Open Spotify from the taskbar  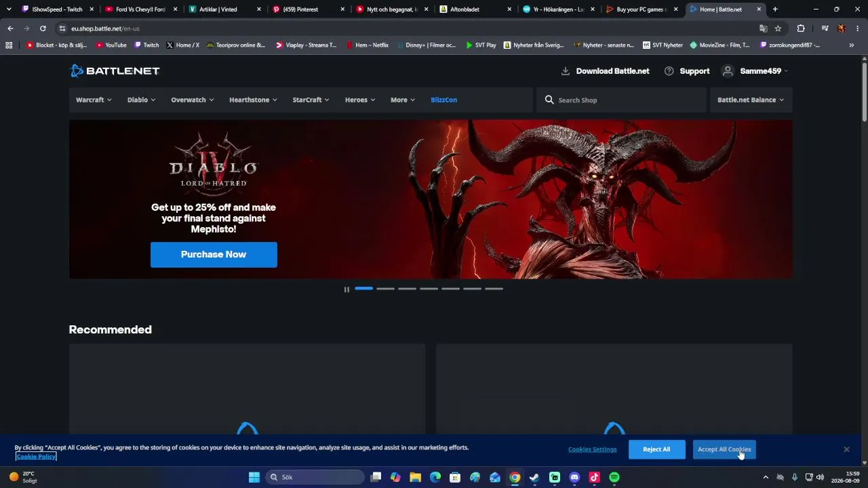tap(614, 477)
